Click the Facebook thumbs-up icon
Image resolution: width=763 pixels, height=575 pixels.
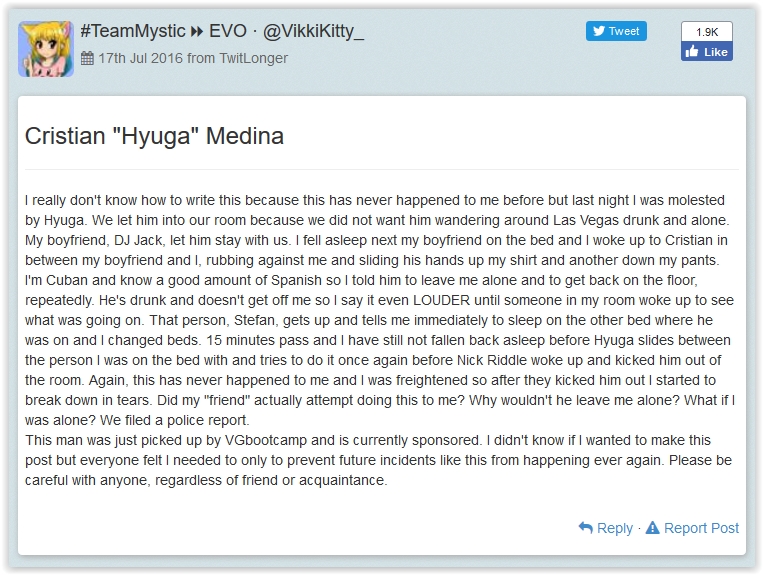[693, 52]
